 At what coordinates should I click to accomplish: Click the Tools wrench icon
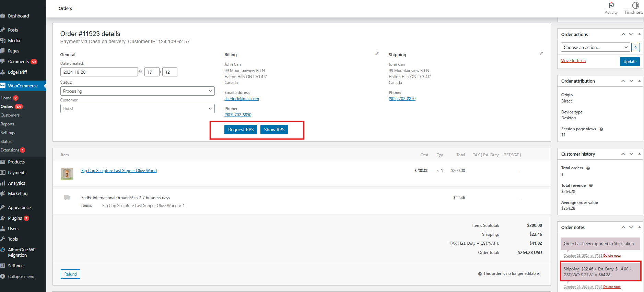[3, 239]
